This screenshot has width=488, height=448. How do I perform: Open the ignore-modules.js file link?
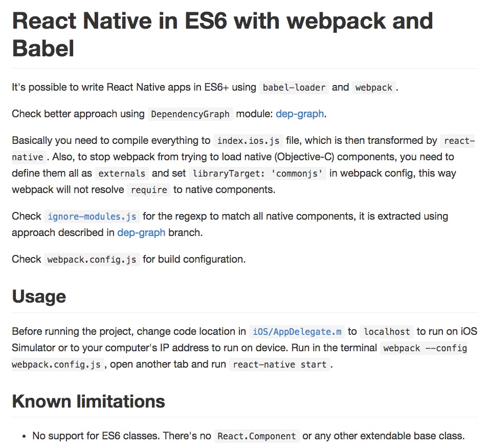[x=92, y=216]
